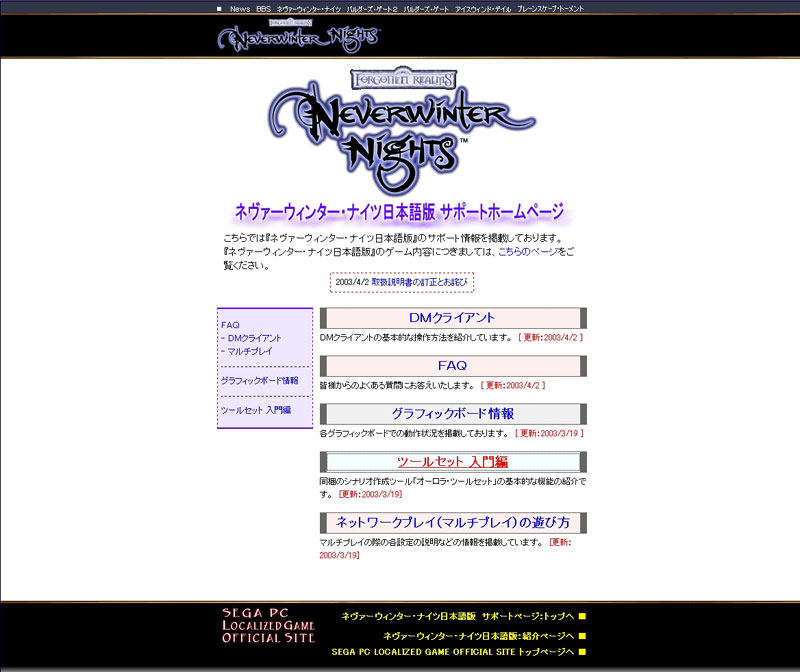Click the Forgotten Realms emblem above logo
The image size is (800, 672).
[403, 79]
